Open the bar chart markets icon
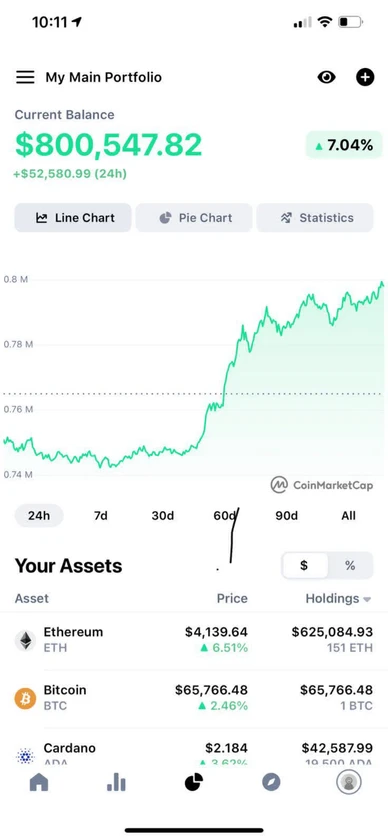Image resolution: width=388 pixels, height=840 pixels. [x=116, y=783]
